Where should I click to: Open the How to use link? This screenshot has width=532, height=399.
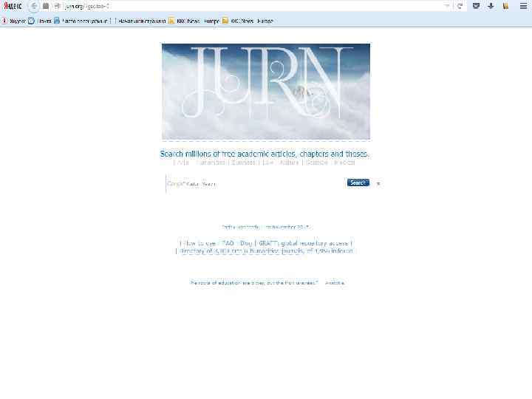199,243
